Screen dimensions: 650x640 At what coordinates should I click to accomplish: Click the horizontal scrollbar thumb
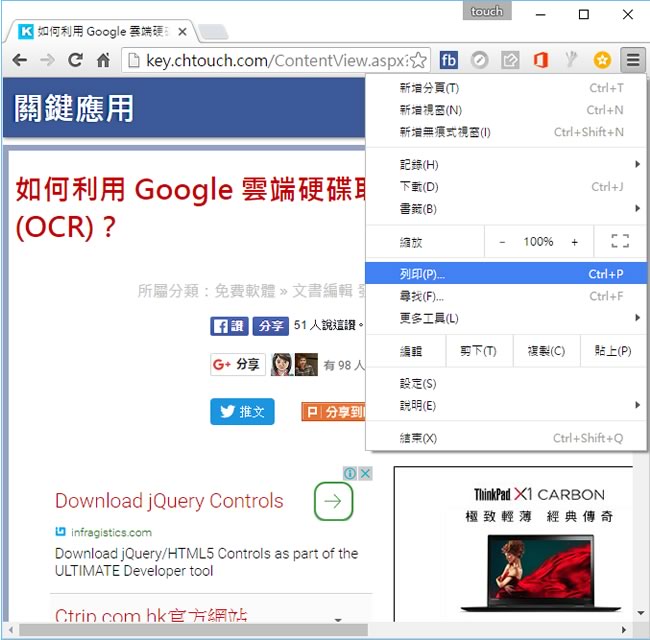coord(193,630)
